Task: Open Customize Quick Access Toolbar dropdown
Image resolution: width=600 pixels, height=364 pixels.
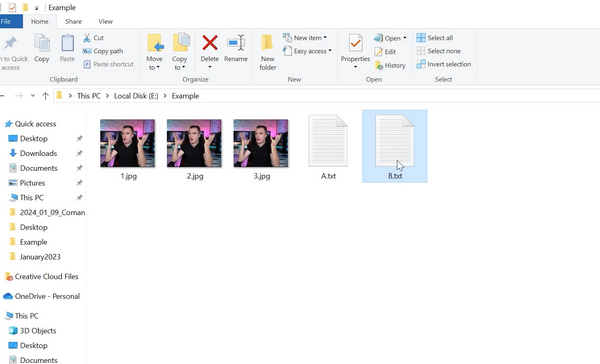Action: coord(37,8)
